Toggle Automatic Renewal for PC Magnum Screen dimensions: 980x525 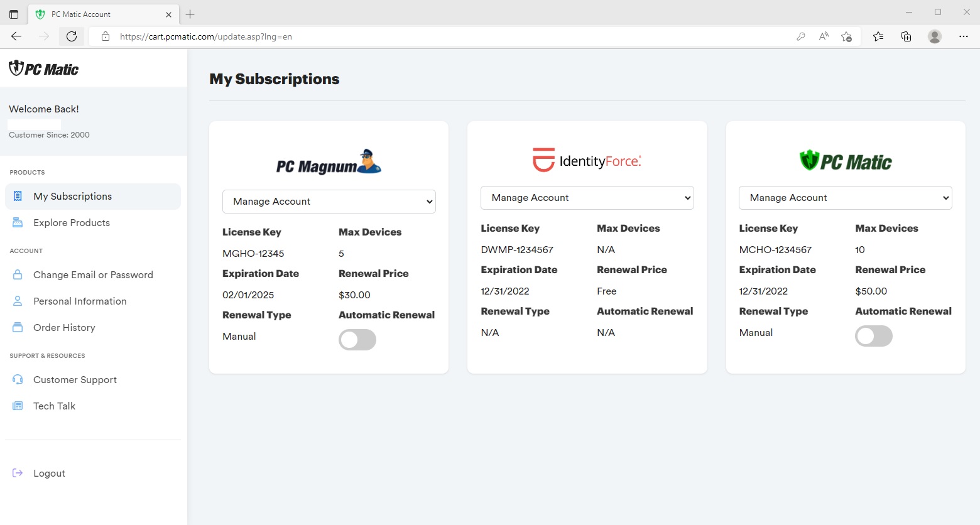click(357, 340)
